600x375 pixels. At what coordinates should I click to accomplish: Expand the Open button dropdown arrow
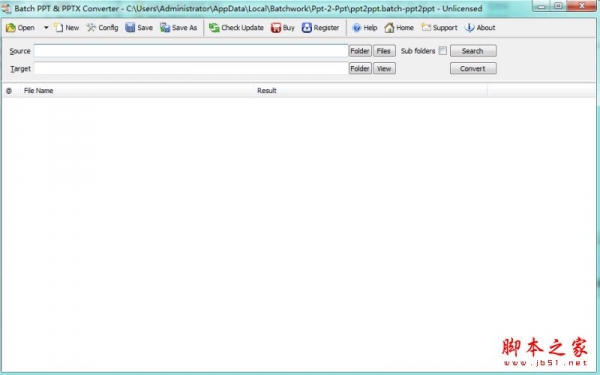click(46, 28)
